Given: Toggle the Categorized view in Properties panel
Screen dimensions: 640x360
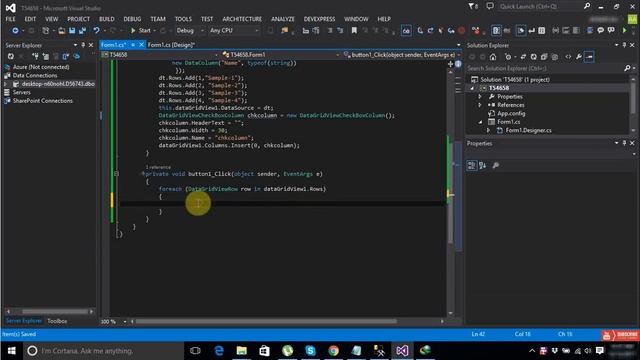Looking at the screenshot, I should tap(471, 165).
